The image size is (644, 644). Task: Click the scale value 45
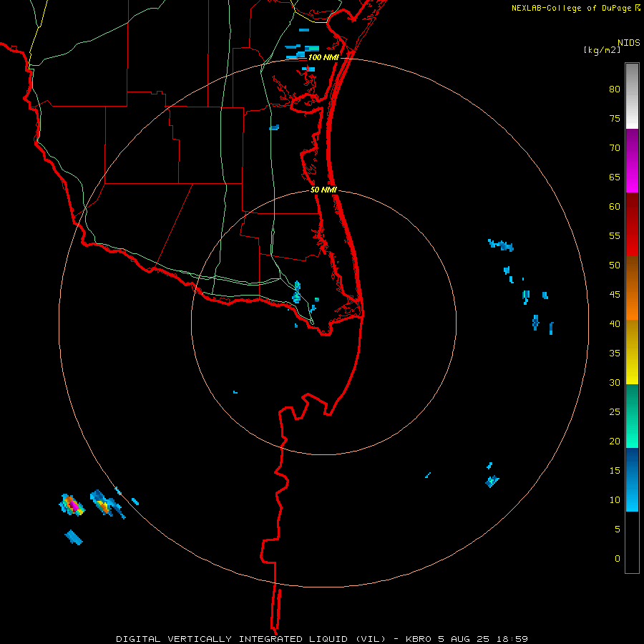pyautogui.click(x=615, y=295)
